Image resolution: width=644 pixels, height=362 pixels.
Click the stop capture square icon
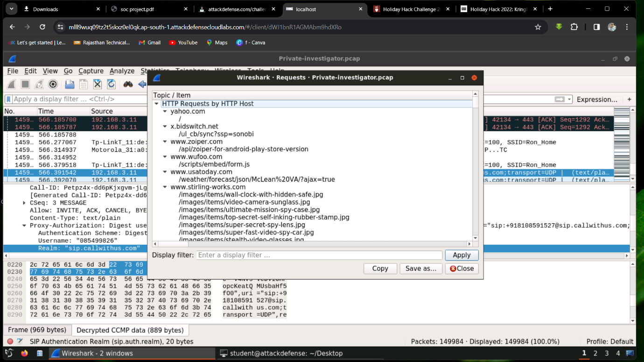point(25,85)
